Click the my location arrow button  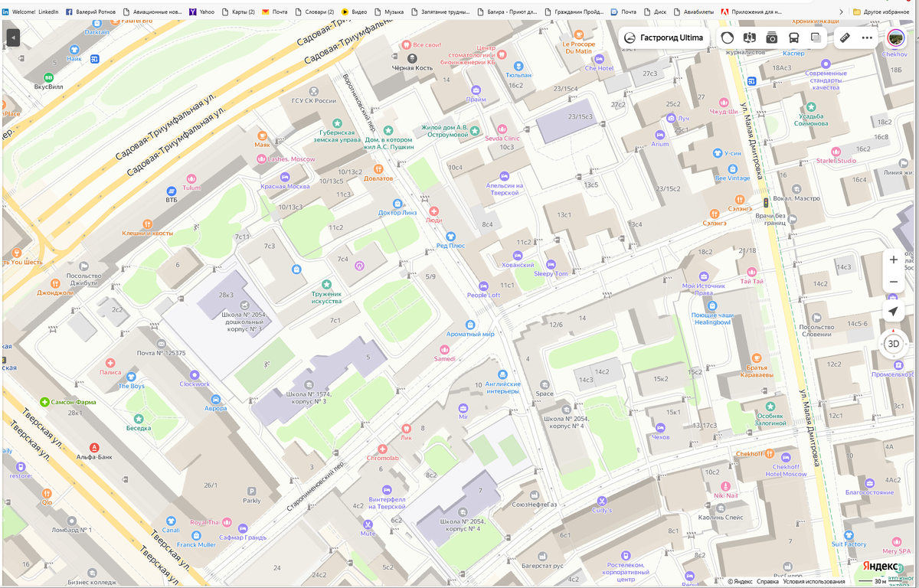(893, 311)
